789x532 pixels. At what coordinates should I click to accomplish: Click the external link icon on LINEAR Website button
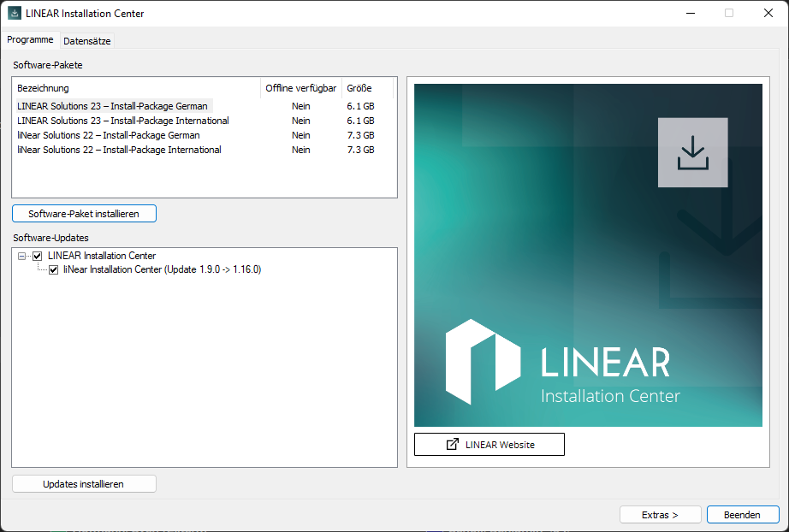453,444
